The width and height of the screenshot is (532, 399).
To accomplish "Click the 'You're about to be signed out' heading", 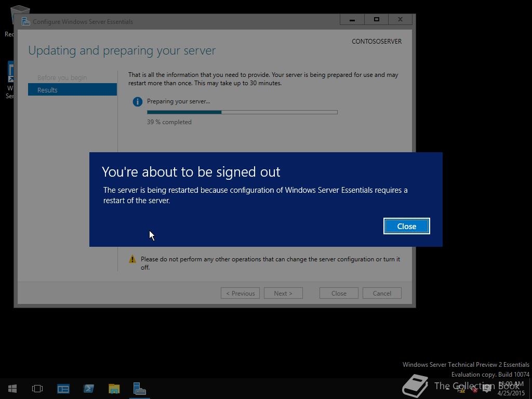I will tap(191, 172).
